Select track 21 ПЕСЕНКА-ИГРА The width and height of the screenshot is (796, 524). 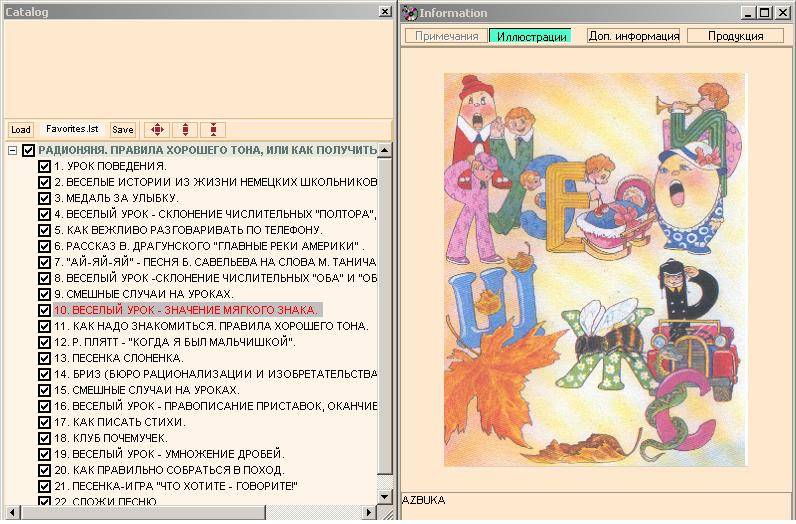pyautogui.click(x=176, y=486)
